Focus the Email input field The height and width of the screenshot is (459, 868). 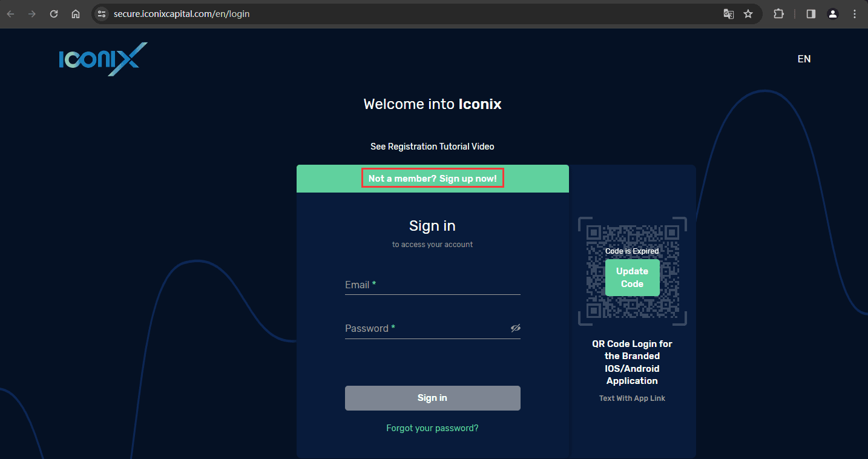tap(432, 285)
